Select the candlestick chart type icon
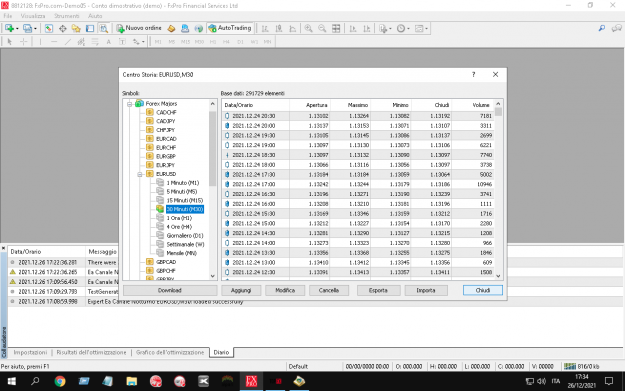The height and width of the screenshot is (391, 625). click(x=279, y=28)
